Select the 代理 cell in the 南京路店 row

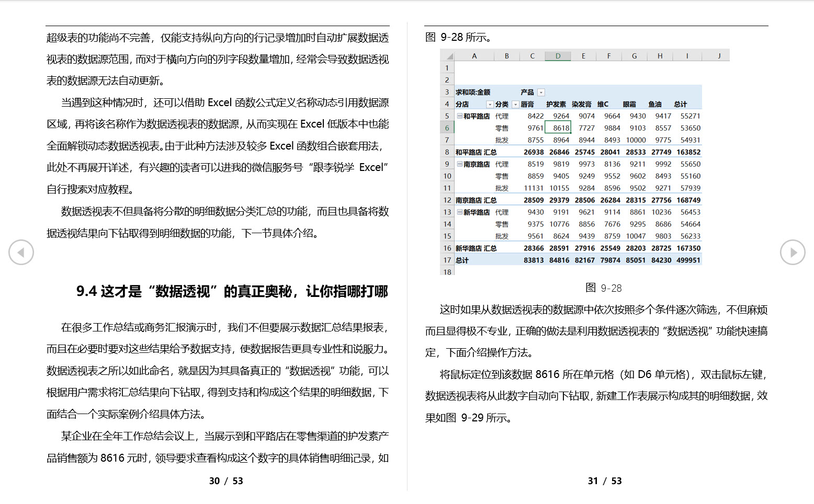pos(502,164)
